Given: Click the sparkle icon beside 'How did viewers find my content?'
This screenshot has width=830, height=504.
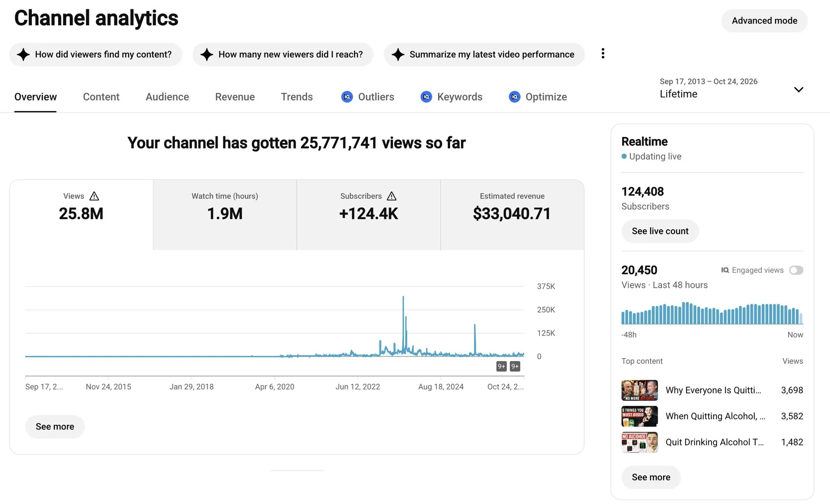Looking at the screenshot, I should [x=23, y=54].
